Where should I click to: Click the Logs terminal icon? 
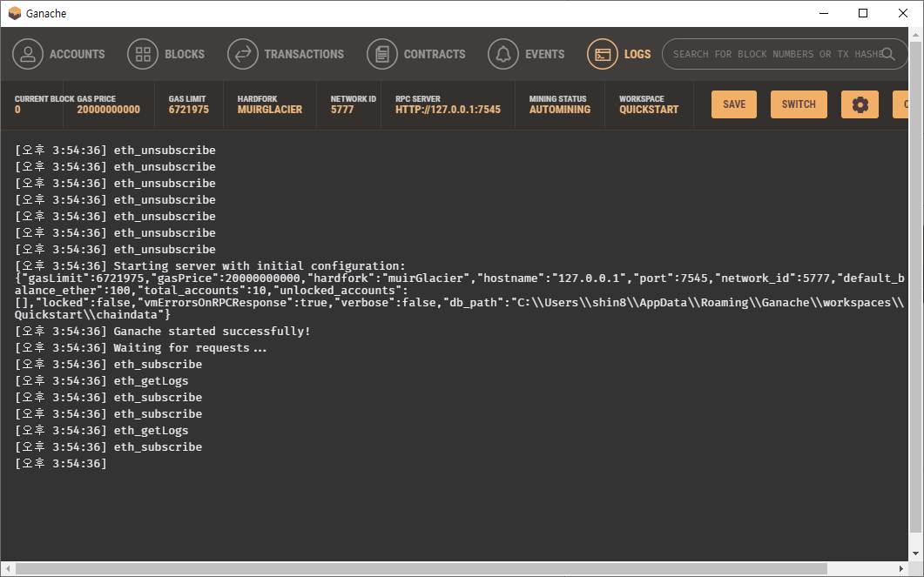click(603, 54)
